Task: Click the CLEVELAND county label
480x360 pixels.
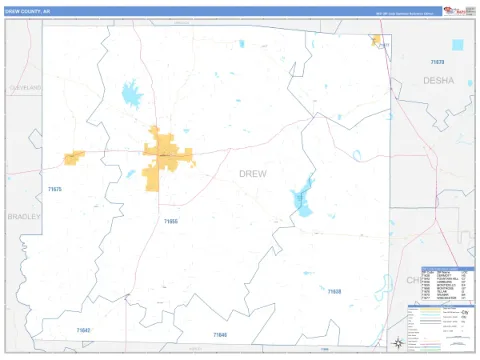Action: (x=25, y=88)
